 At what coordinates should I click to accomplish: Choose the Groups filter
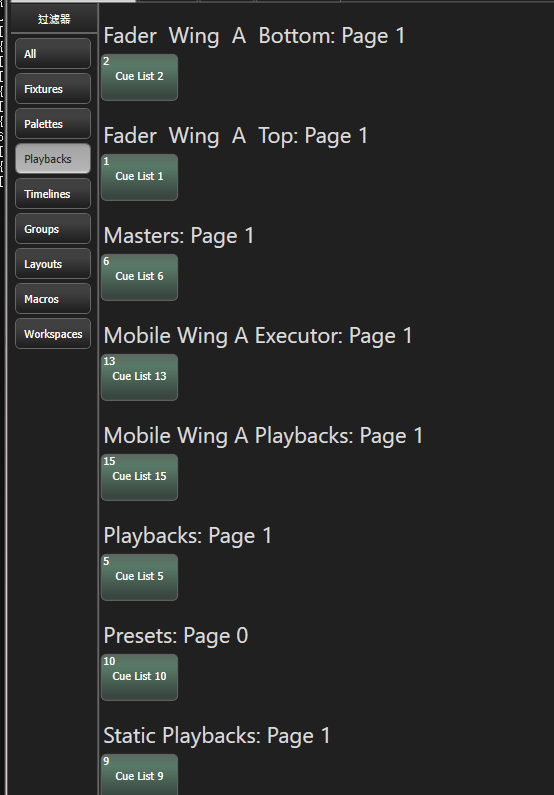pos(53,229)
